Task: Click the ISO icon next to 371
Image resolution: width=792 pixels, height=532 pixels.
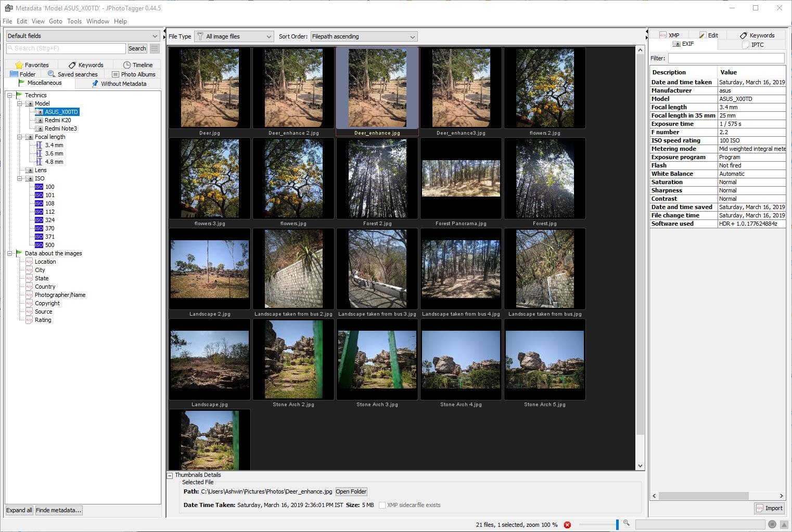Action: point(39,237)
